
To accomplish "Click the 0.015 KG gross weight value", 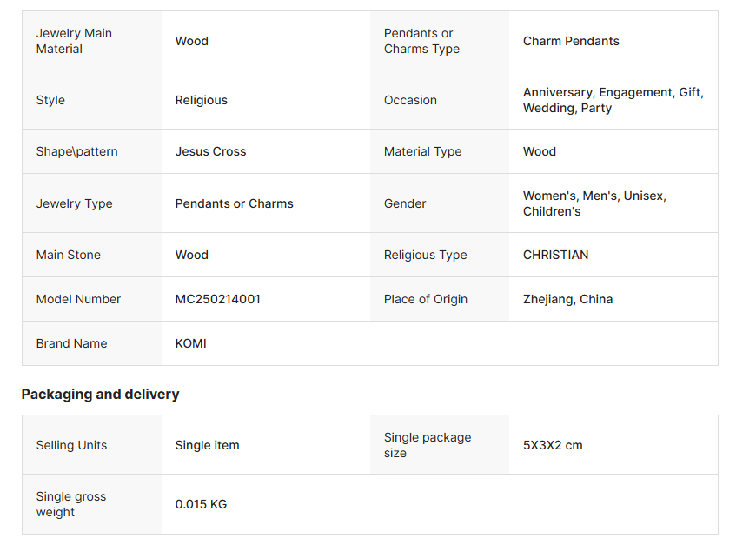I will click(x=201, y=504).
